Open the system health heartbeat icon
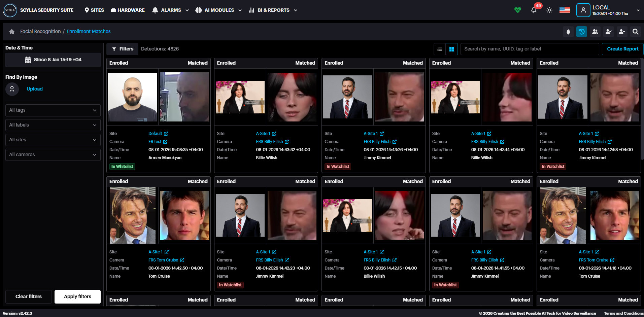The image size is (644, 317). [518, 10]
